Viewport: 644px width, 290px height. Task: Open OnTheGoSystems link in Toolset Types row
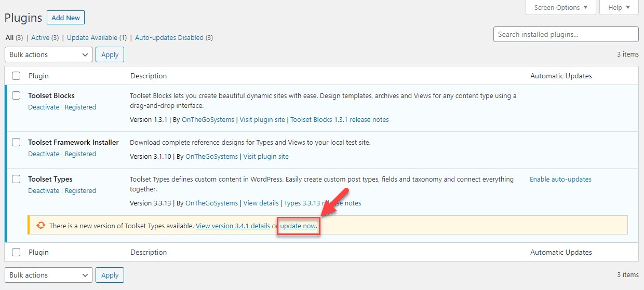(211, 203)
